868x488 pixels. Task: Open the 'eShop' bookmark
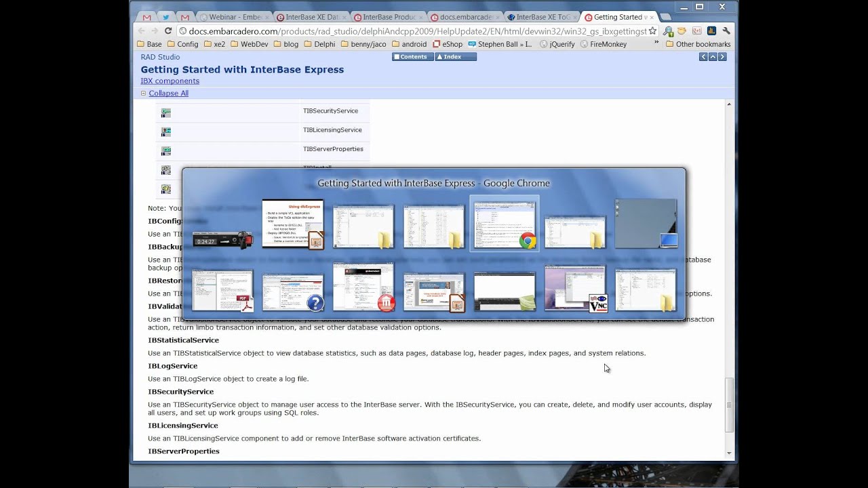point(448,44)
